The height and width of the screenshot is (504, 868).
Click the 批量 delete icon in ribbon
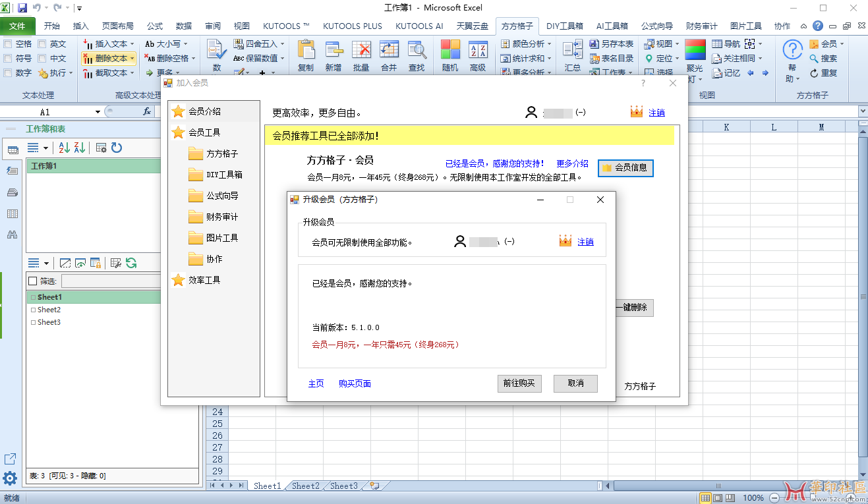361,50
